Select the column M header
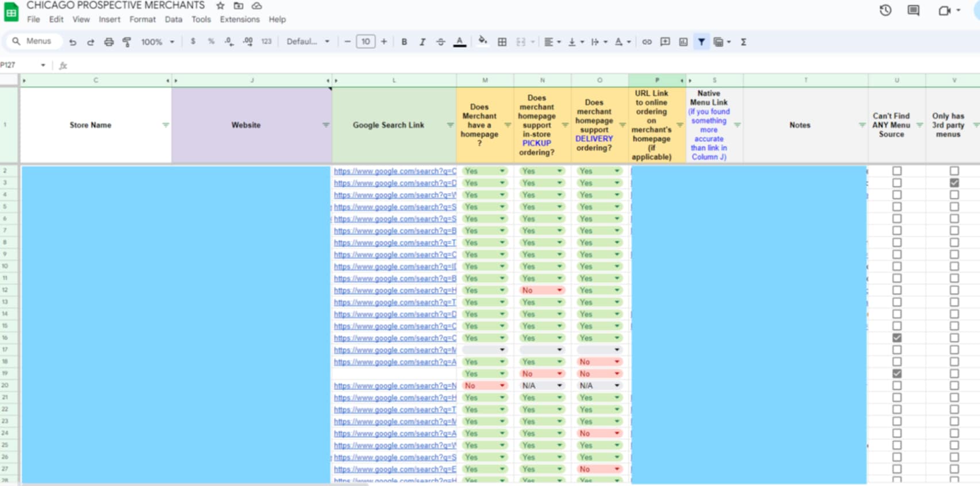Screen dimensions: 980x486 pyautogui.click(x=485, y=80)
